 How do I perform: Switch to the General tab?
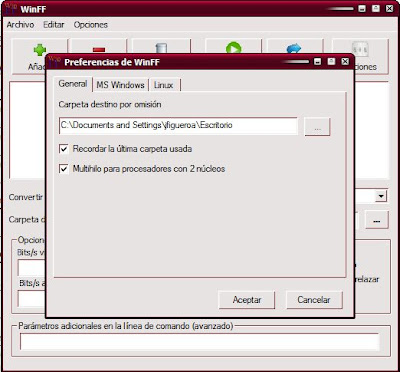coord(73,84)
